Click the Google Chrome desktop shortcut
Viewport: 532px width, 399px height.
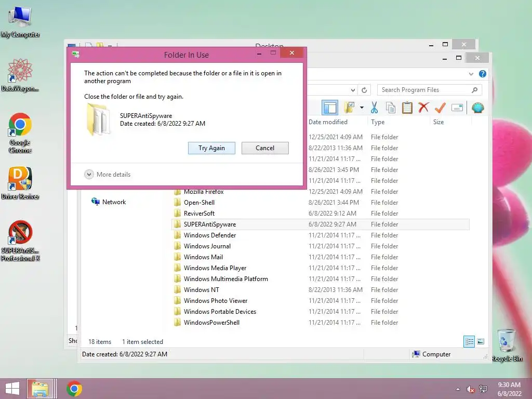[20, 133]
